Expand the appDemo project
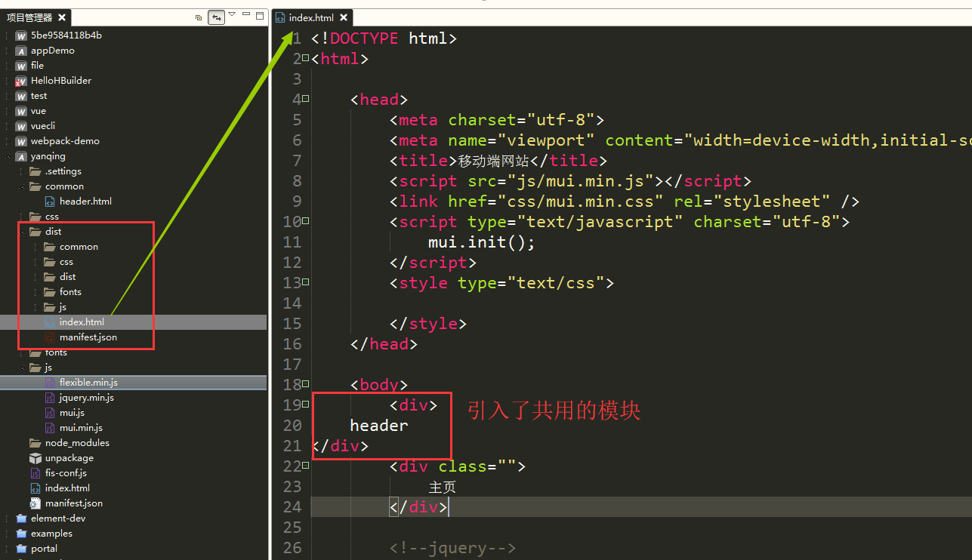The image size is (972, 560). (x=9, y=51)
